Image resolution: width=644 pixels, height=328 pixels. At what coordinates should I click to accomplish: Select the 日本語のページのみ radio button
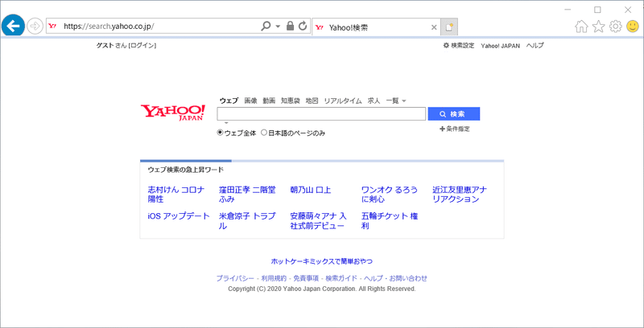click(264, 133)
